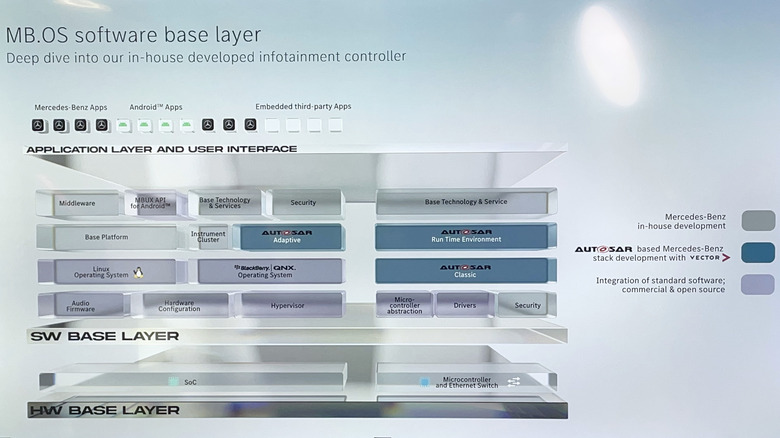Screen dimensions: 780x438
Task: Click the Vector logo in the legend
Action: [710, 258]
